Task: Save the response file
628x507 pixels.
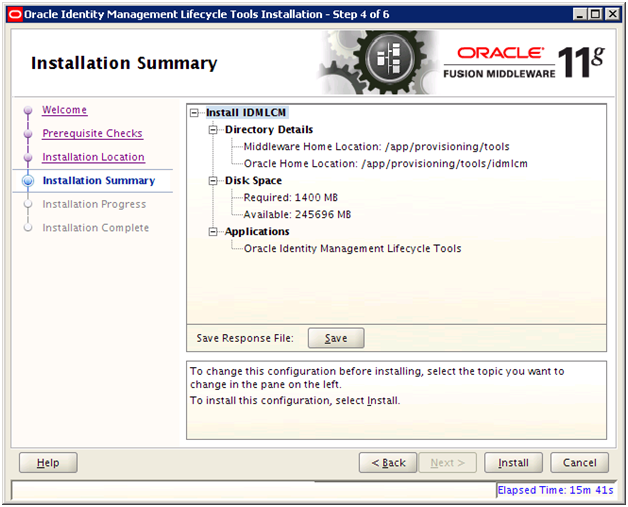Action: point(336,338)
